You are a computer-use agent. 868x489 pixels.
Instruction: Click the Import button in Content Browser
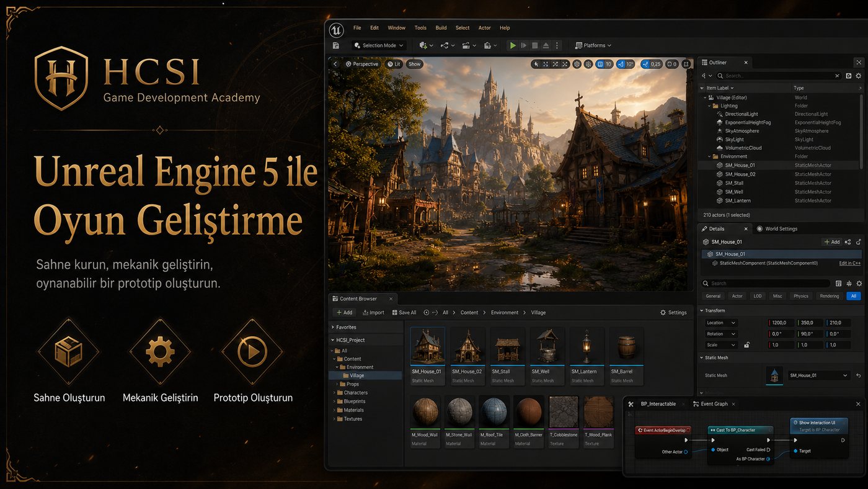(x=373, y=313)
